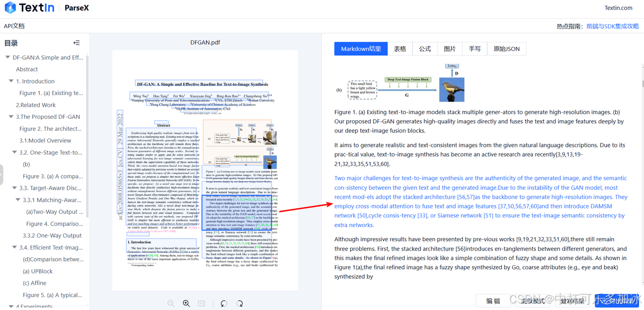Switch to the 表格 tab

coord(400,49)
